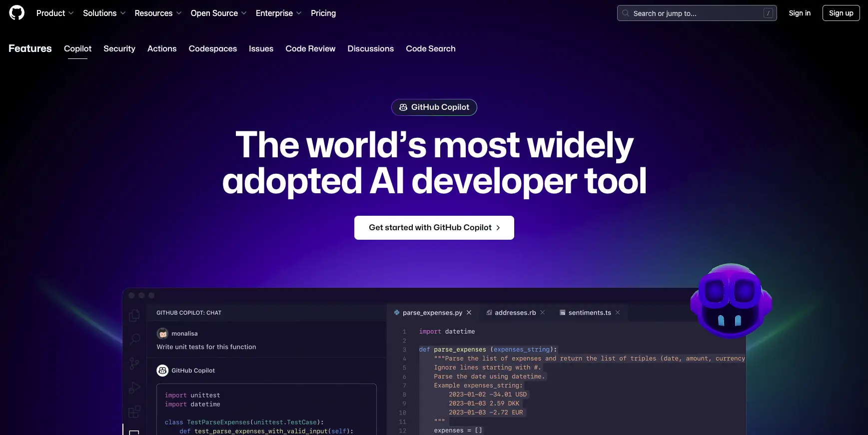This screenshot has width=868, height=435.
Task: Open the Pricing page
Action: 323,13
